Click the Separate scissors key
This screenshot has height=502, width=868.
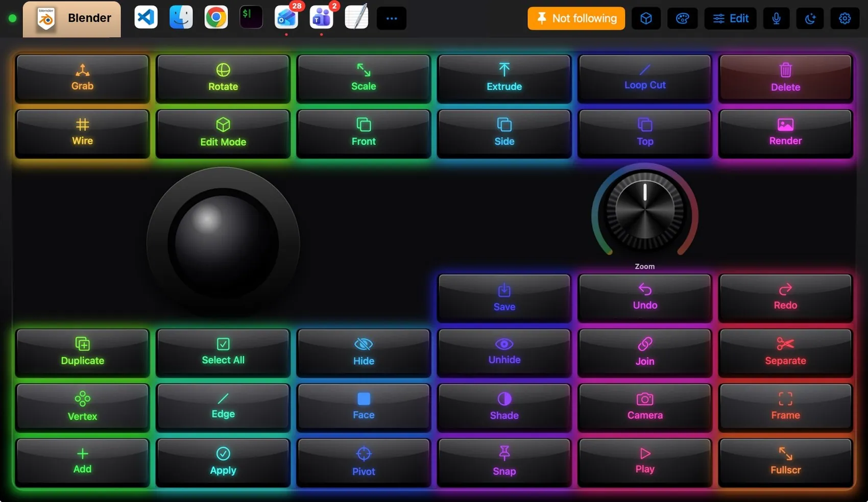pos(785,353)
